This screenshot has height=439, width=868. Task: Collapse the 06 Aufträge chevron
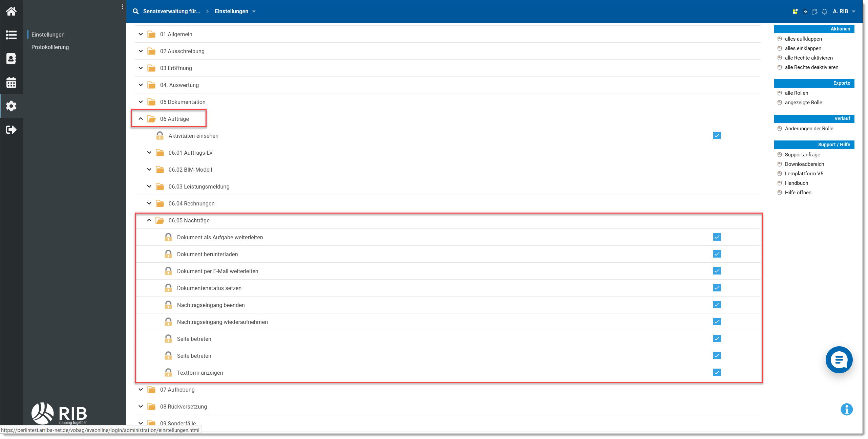pos(141,119)
